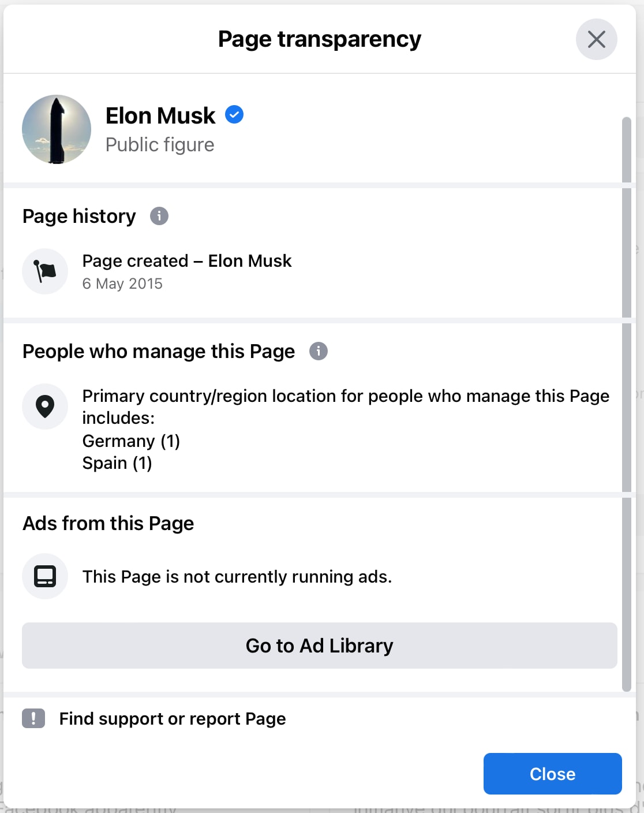Click the location pin icon
Image resolution: width=644 pixels, height=813 pixels.
[45, 406]
